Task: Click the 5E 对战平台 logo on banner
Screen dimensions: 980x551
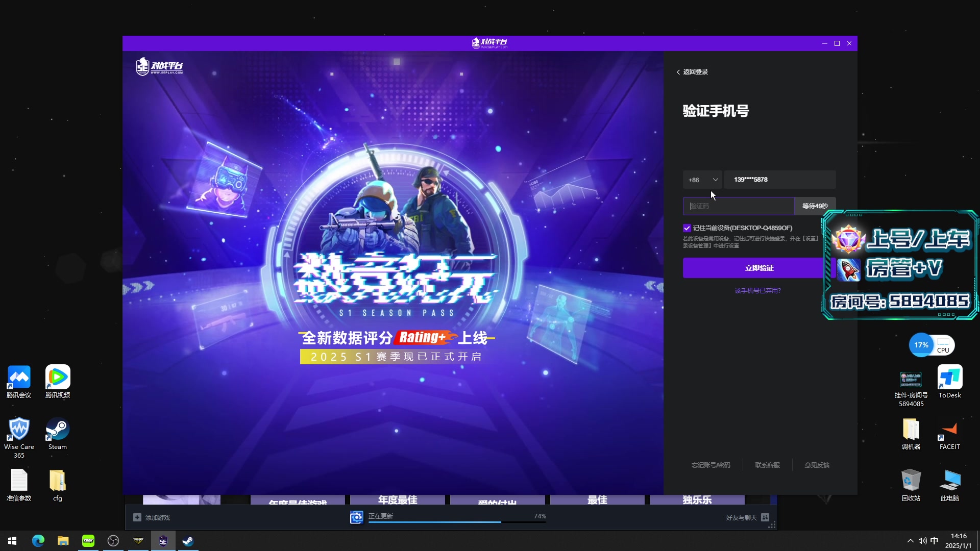Action: tap(159, 66)
